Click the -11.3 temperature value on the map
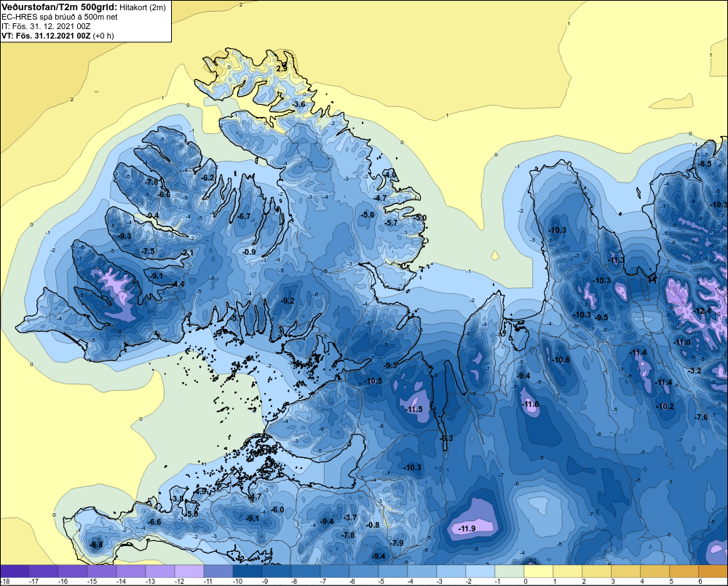The width and height of the screenshot is (728, 586). click(x=616, y=260)
